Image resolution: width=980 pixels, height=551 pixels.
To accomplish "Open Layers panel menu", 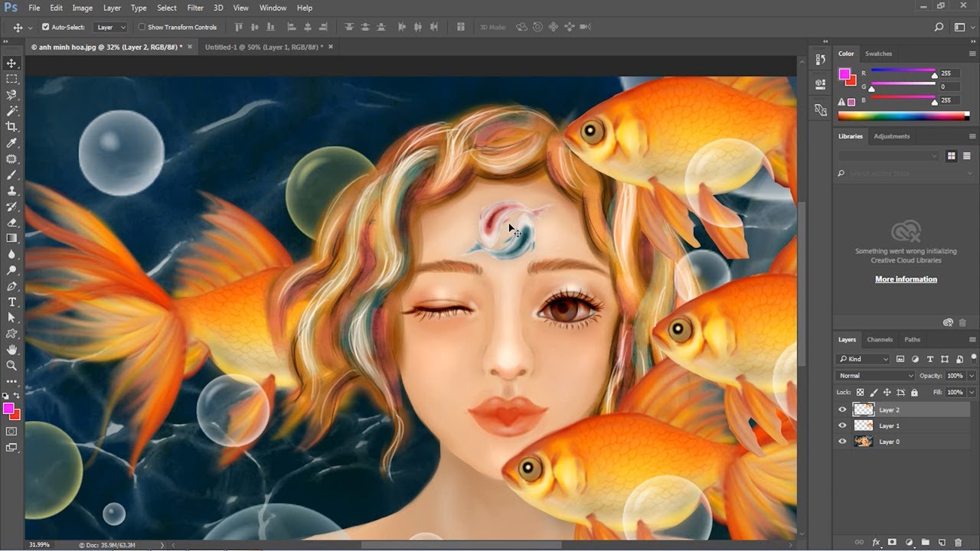I will click(972, 339).
